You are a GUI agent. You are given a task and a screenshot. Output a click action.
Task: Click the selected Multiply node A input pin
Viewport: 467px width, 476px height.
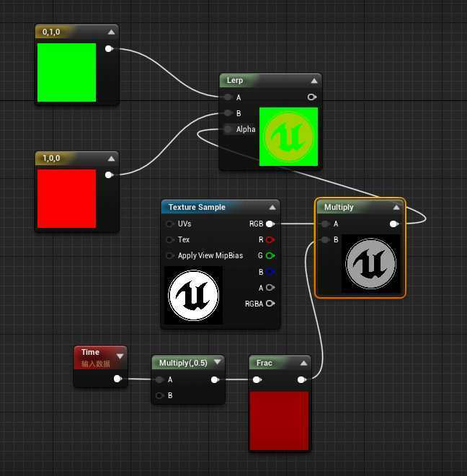pos(325,224)
